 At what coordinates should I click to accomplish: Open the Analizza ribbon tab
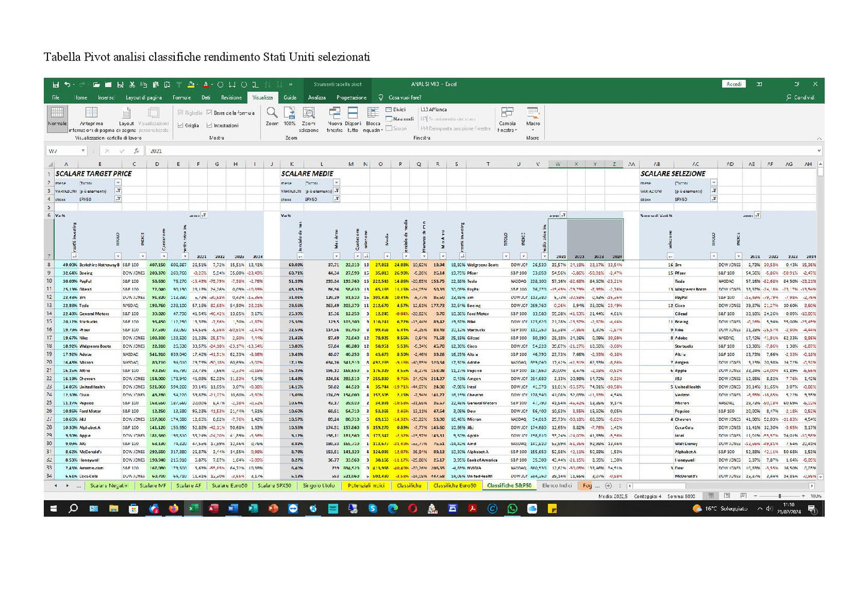pos(317,97)
